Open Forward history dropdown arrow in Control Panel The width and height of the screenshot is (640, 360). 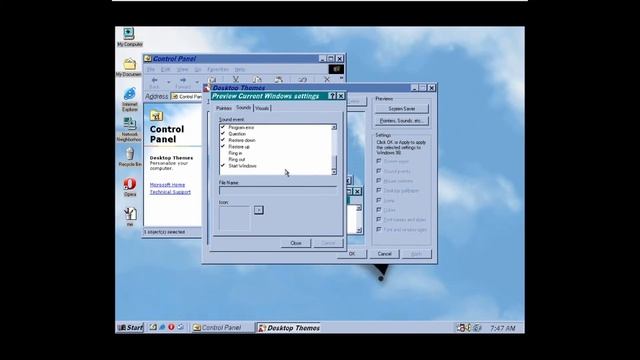point(197,82)
